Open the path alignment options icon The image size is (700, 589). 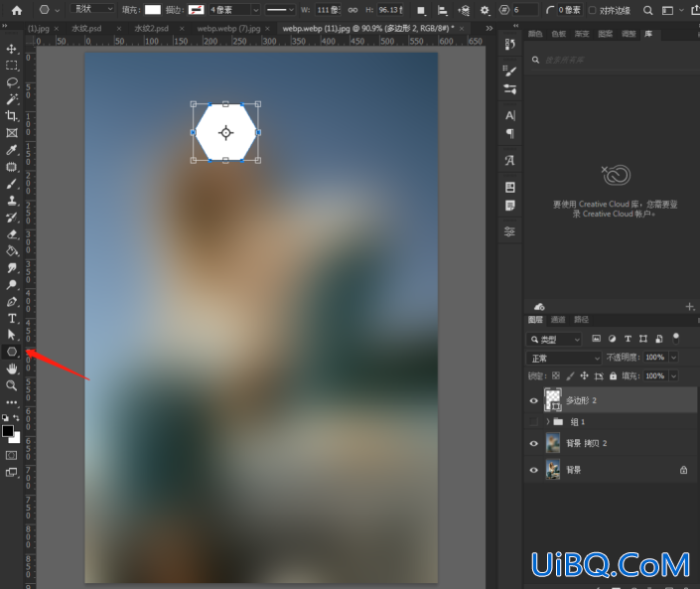[442, 10]
